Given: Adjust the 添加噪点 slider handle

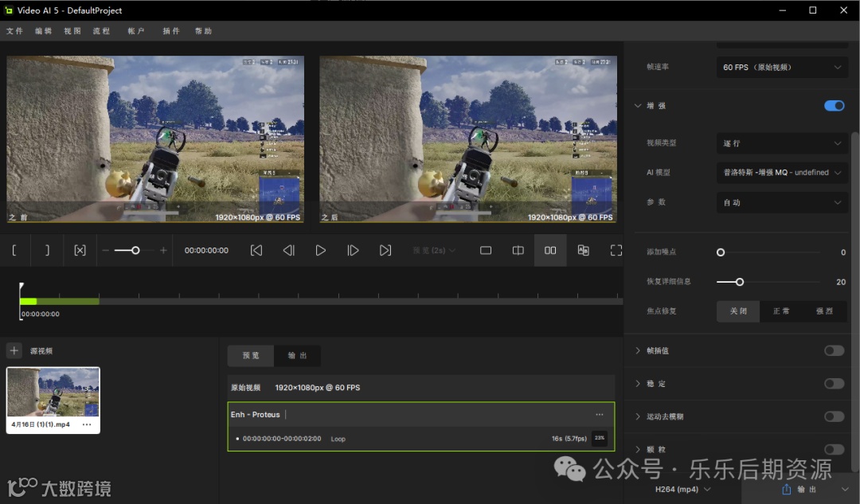Looking at the screenshot, I should (x=721, y=252).
